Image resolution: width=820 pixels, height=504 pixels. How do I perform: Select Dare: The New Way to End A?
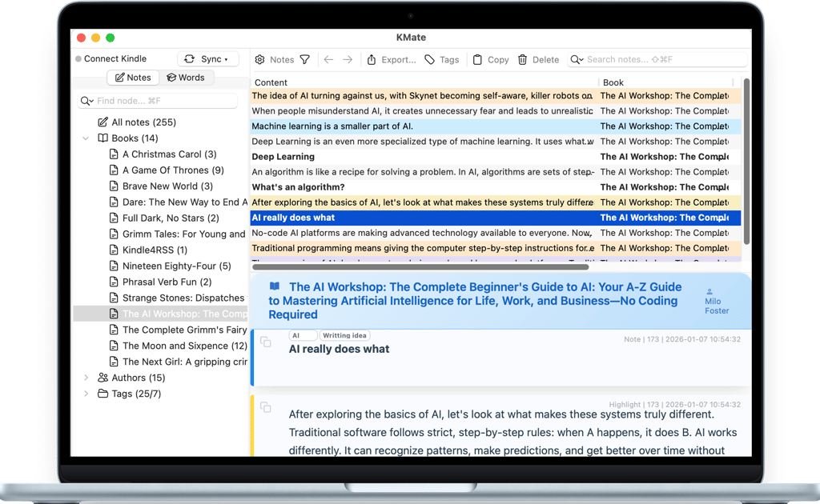185,202
